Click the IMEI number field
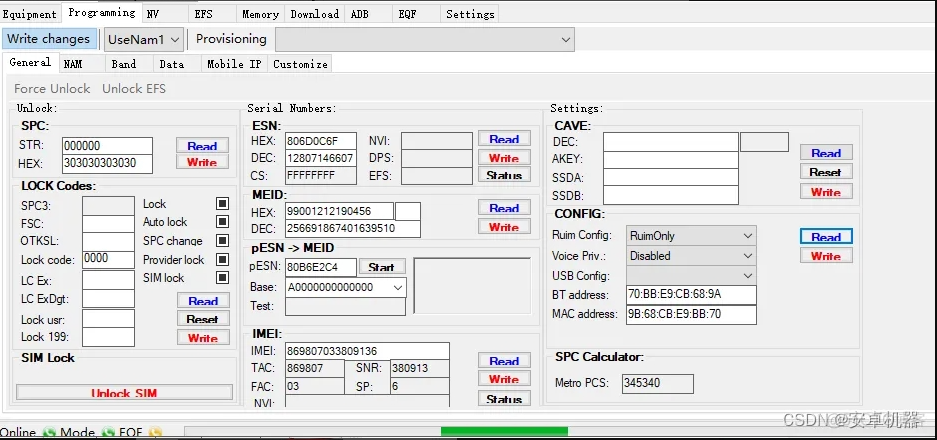Image resolution: width=937 pixels, height=440 pixels. coord(368,351)
